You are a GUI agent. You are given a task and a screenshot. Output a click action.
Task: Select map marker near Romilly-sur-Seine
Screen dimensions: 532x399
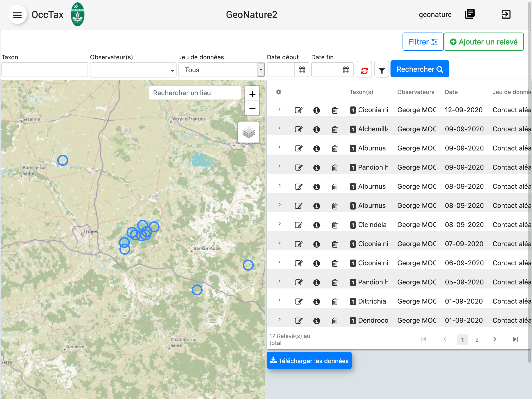[62, 161]
